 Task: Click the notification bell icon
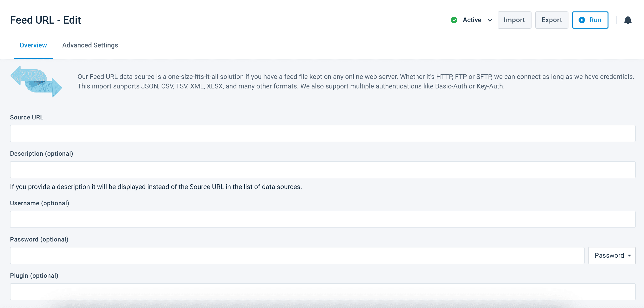[628, 20]
